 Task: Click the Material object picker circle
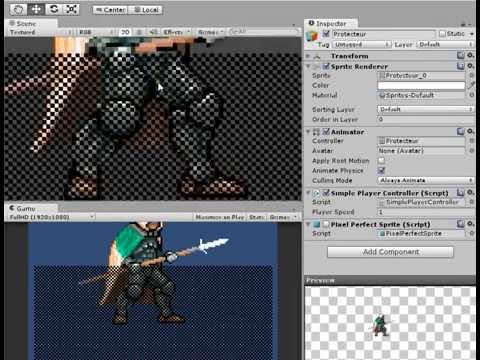(471, 95)
